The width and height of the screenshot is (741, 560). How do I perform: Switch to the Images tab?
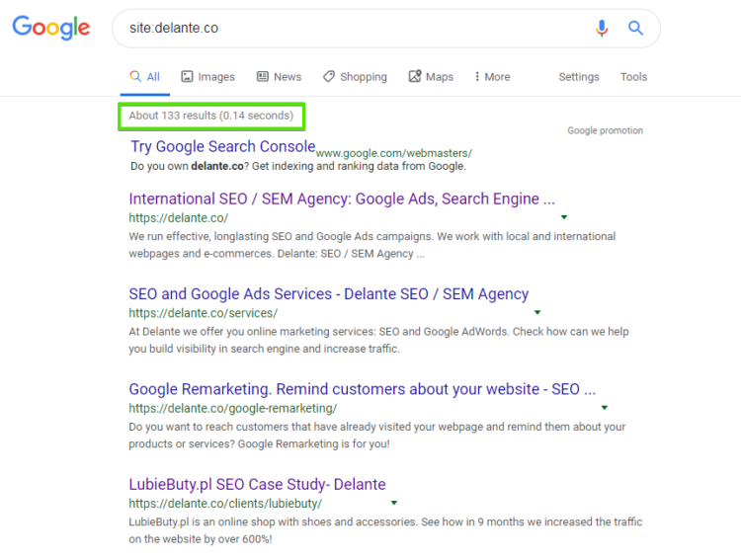207,77
